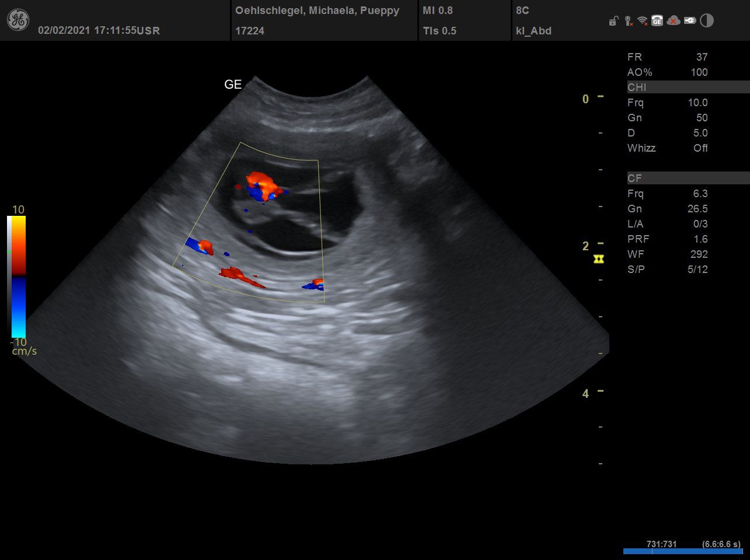Click the FR frame rate value 37
Screen dimensions: 750x560
point(702,57)
